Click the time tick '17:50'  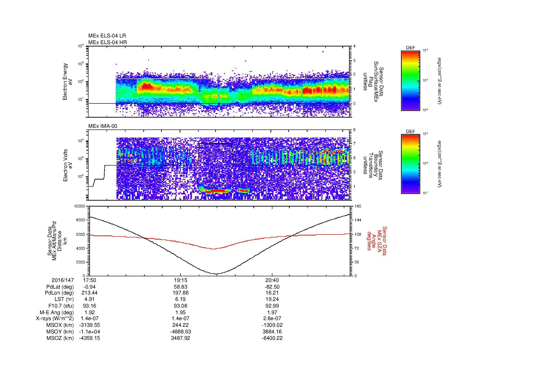(89, 280)
